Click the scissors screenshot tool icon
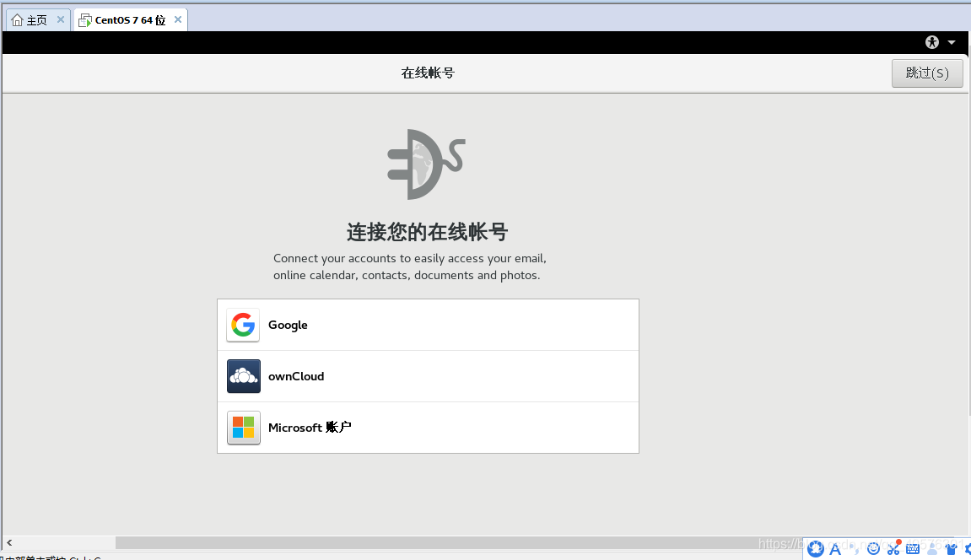This screenshot has height=560, width=971. click(x=893, y=547)
